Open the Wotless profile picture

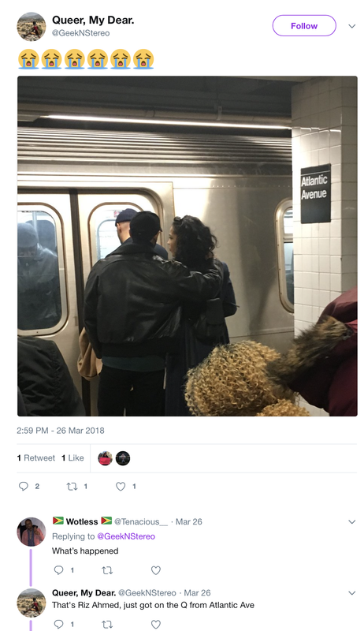tap(31, 532)
